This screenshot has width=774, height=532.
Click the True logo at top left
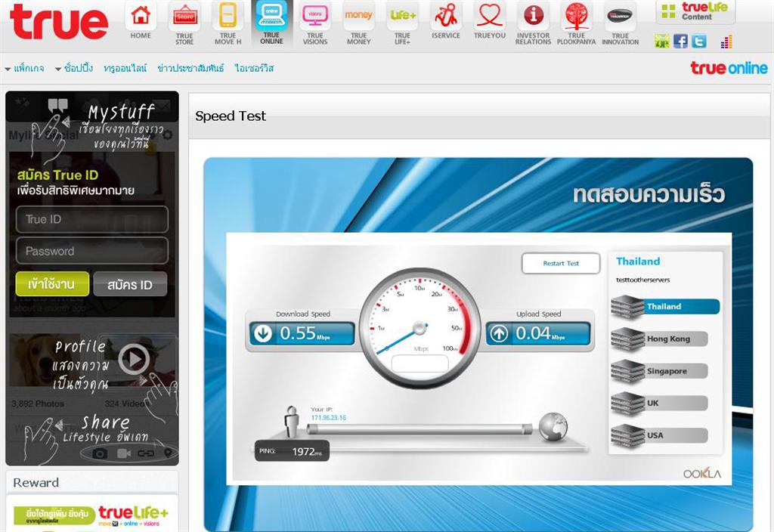(59, 22)
